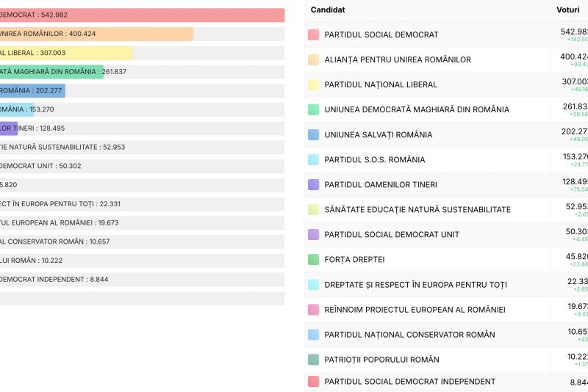The image size is (588, 392).
Task: Select the orange chart bar showing 400.424
Action: (96, 34)
